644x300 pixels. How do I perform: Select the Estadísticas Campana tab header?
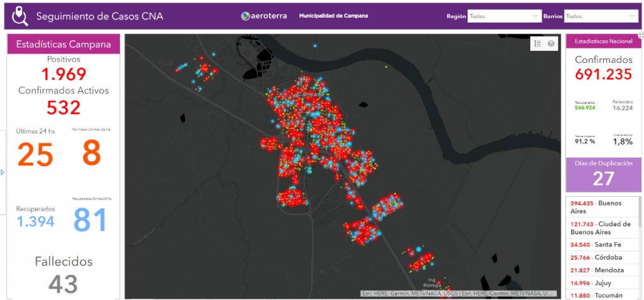pyautogui.click(x=63, y=44)
